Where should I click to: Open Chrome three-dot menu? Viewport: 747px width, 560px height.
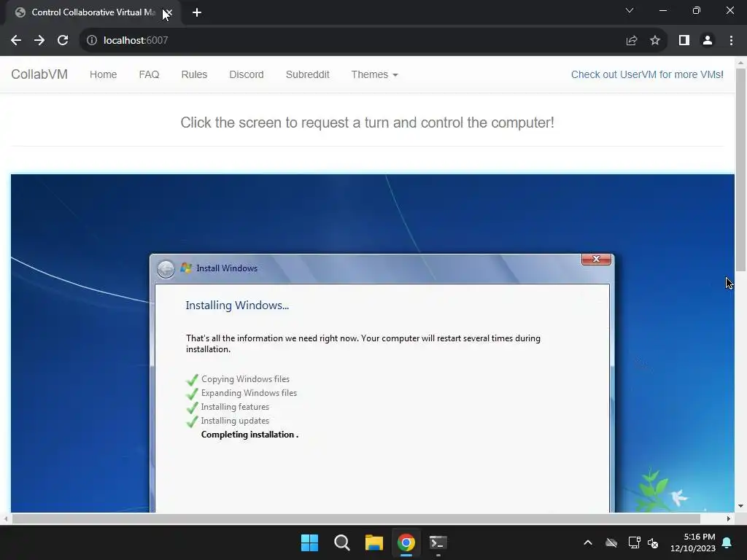(731, 41)
